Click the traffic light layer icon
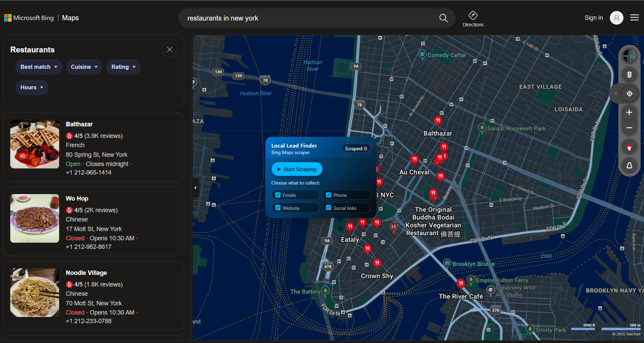644x343 pixels. point(629,75)
